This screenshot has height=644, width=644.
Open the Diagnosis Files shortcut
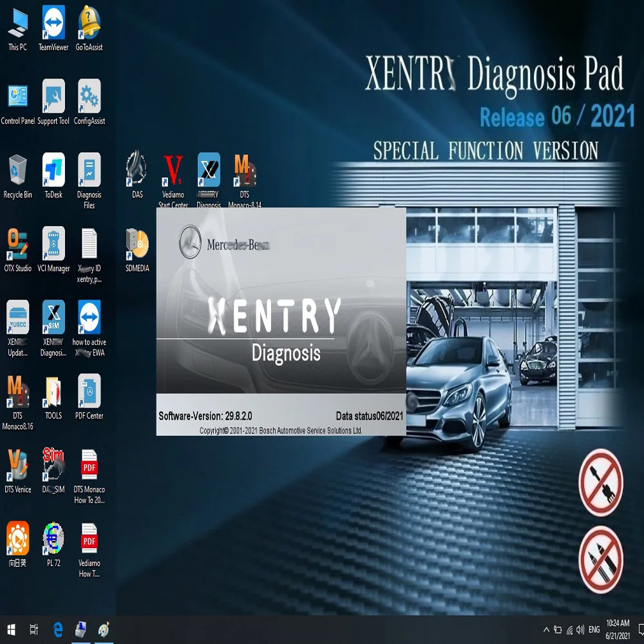coord(89,182)
